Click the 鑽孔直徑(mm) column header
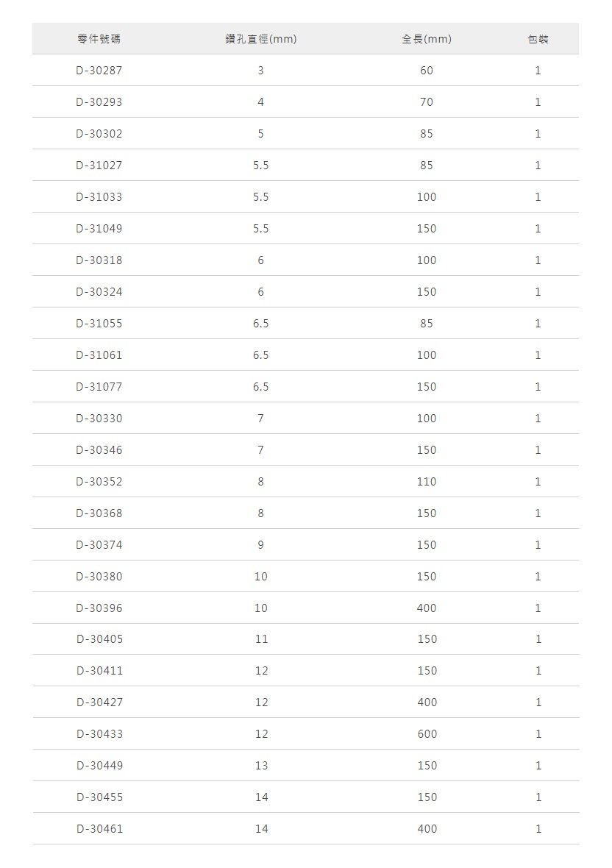This screenshot has height=868, width=612. coord(261,39)
